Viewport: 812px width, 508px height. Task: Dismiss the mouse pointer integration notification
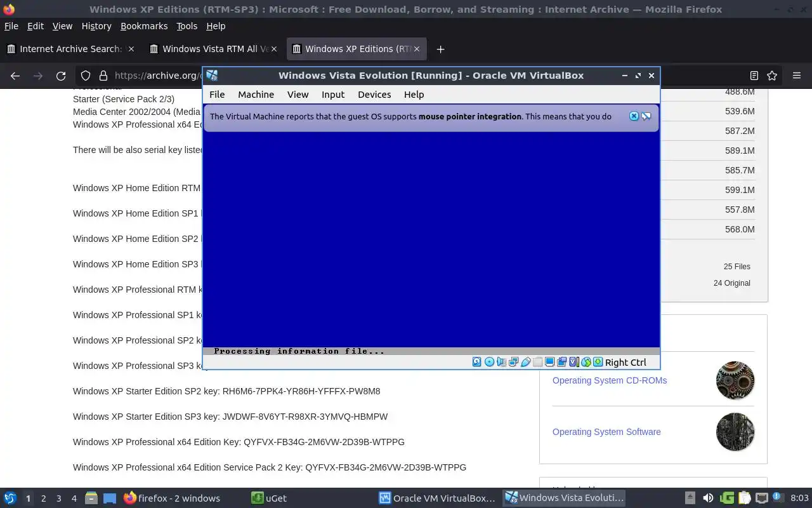pyautogui.click(x=634, y=116)
